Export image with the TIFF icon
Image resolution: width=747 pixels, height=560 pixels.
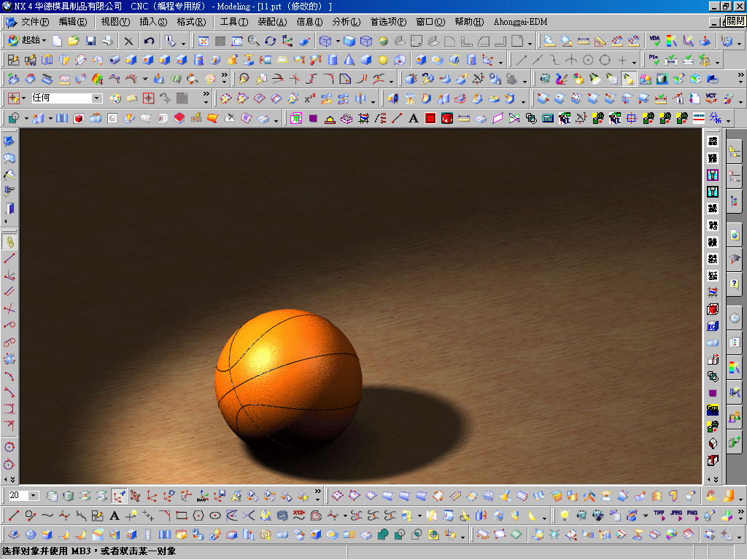(659, 515)
